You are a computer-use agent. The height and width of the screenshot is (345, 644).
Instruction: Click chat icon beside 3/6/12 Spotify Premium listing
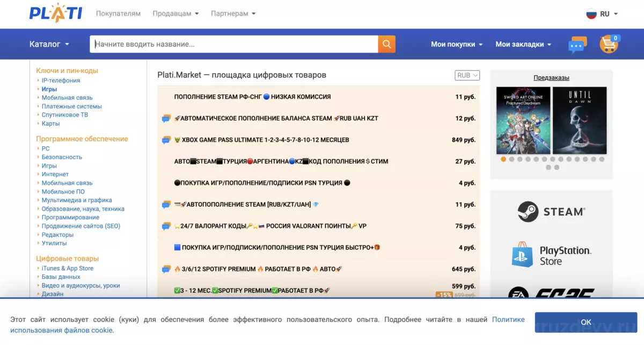166,269
